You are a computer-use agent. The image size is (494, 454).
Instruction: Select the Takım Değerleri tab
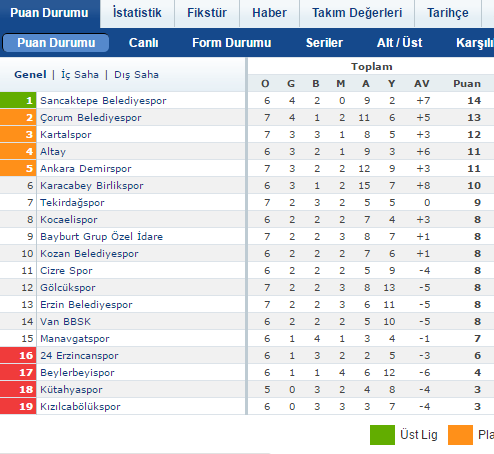pos(357,13)
